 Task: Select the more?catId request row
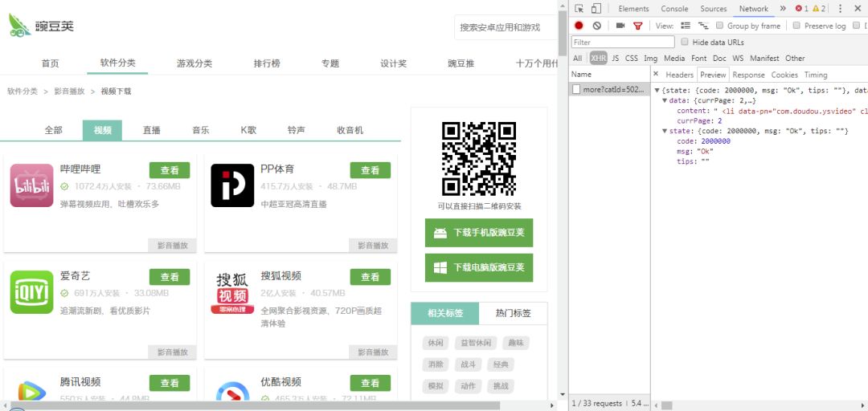[611, 89]
